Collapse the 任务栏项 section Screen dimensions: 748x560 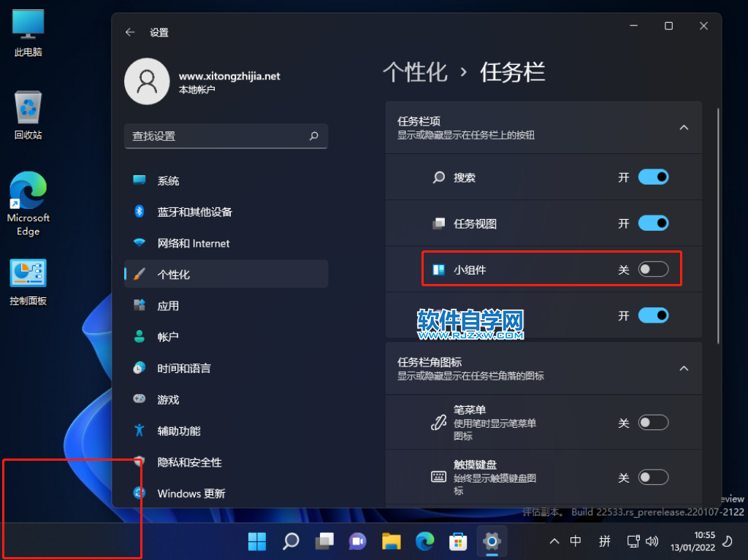click(684, 127)
